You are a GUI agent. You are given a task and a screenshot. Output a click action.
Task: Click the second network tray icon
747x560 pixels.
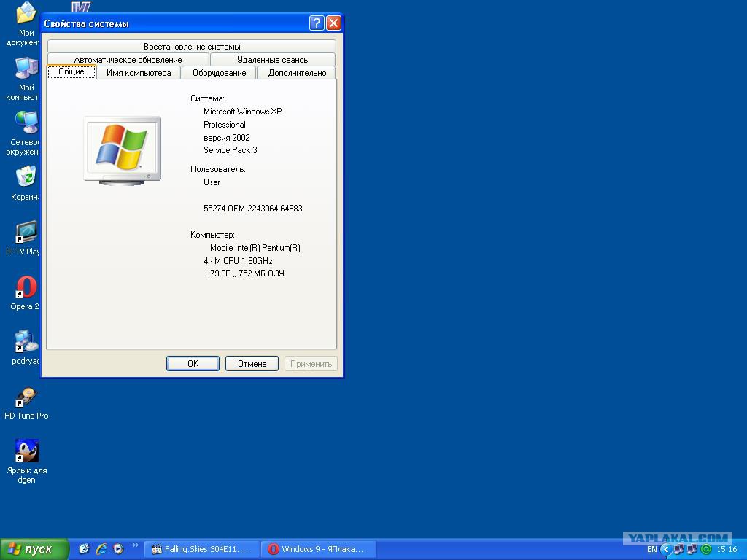(692, 550)
